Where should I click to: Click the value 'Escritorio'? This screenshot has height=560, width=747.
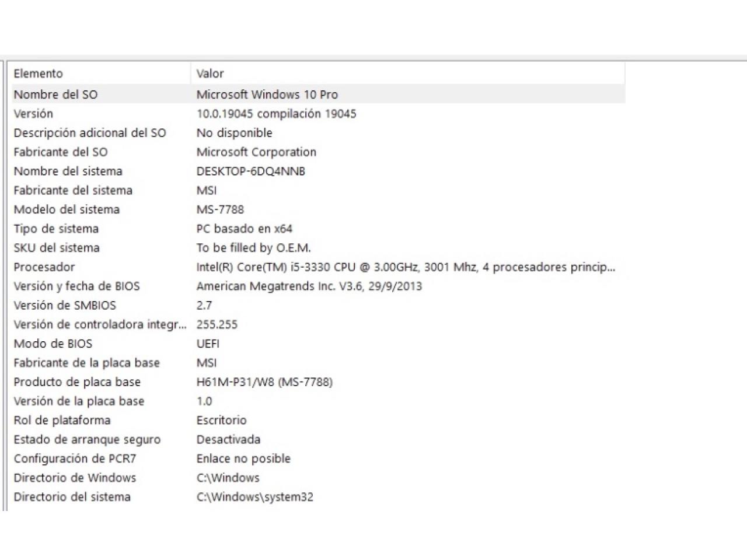click(x=221, y=421)
